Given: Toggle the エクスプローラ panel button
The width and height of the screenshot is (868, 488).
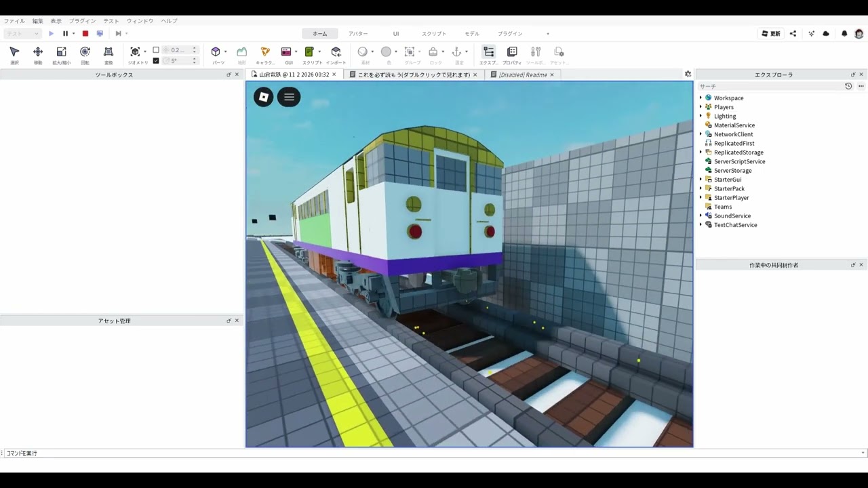Looking at the screenshot, I should tap(488, 55).
